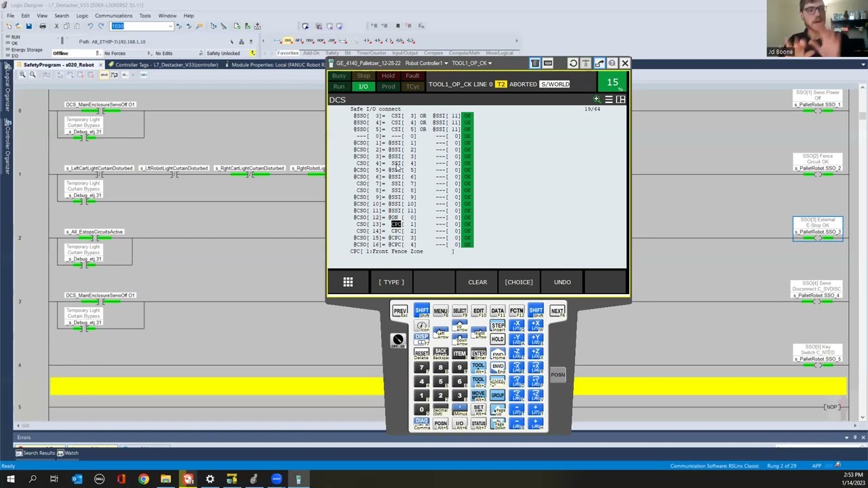Toggle the I/O status indicator
This screenshot has width=868, height=488.
[x=363, y=87]
